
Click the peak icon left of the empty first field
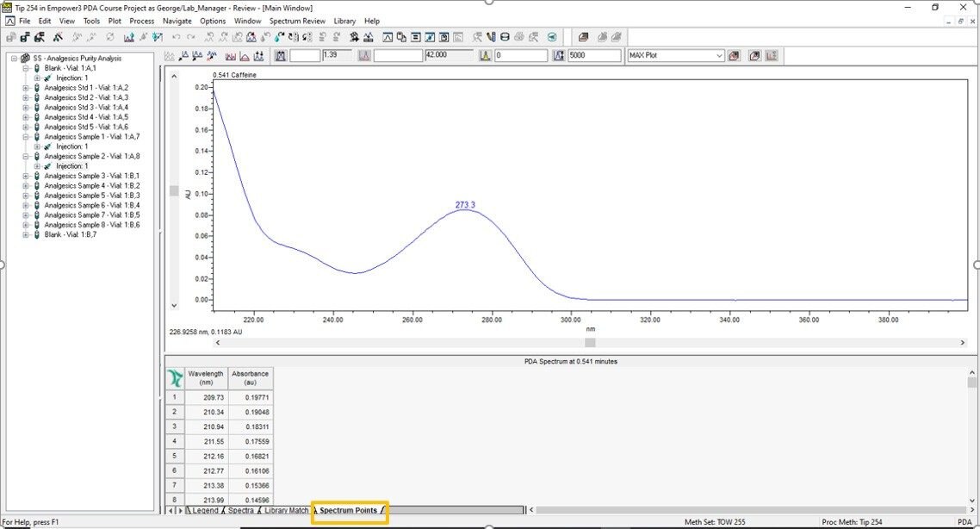click(x=281, y=56)
